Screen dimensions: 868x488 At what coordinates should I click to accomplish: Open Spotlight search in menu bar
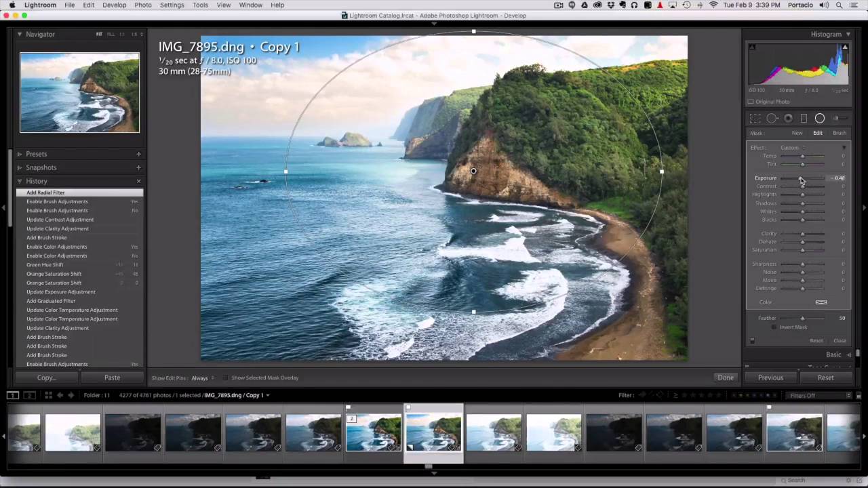pyautogui.click(x=840, y=5)
